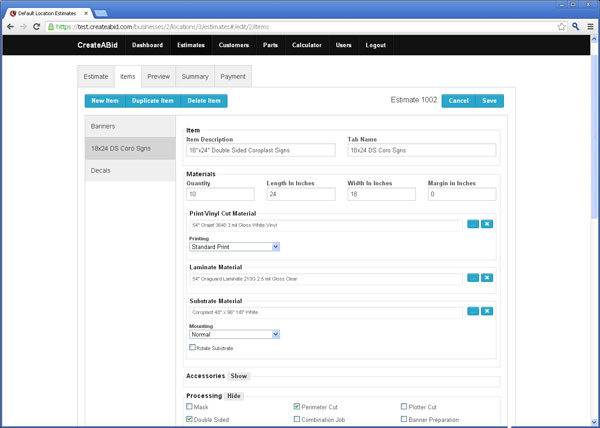Bookmark this page with the star icon

562,26
